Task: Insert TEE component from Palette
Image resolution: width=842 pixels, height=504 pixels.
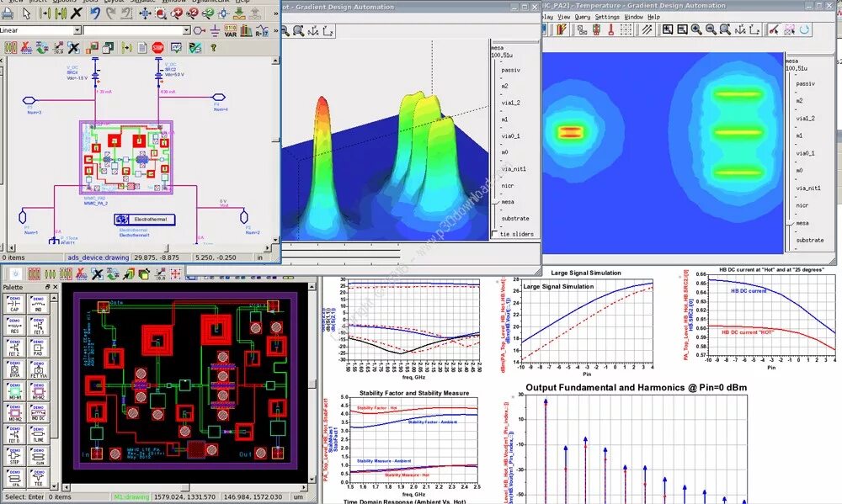Action: tap(38, 478)
